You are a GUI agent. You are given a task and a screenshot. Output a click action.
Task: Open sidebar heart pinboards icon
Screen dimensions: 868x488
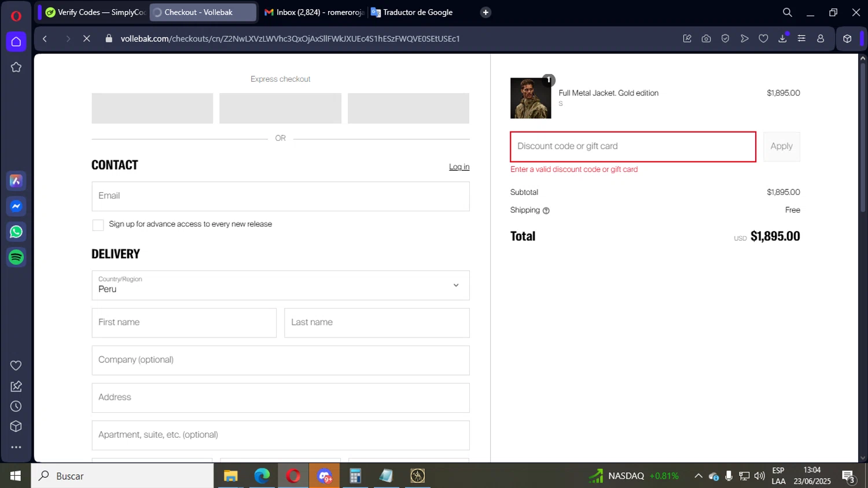click(x=16, y=365)
